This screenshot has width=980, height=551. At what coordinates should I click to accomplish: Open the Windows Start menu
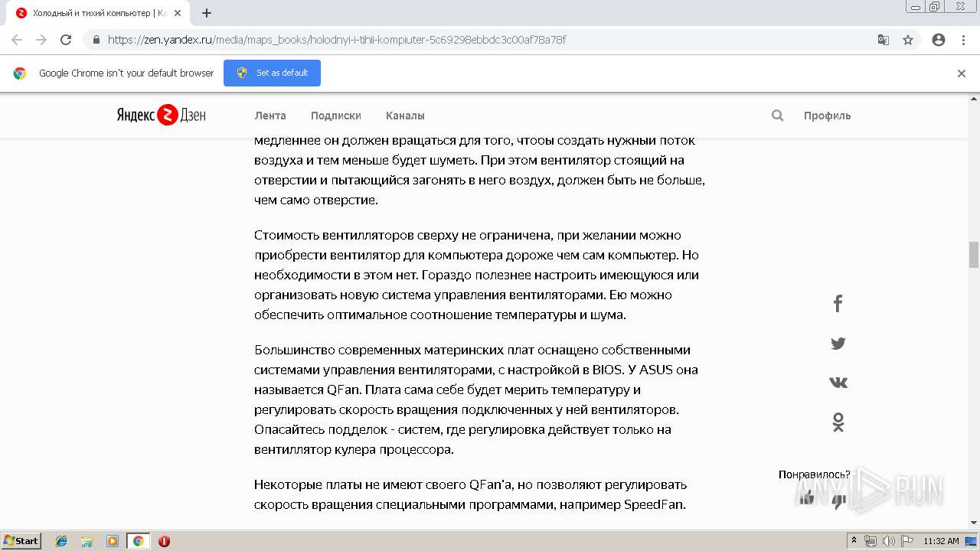pyautogui.click(x=21, y=540)
